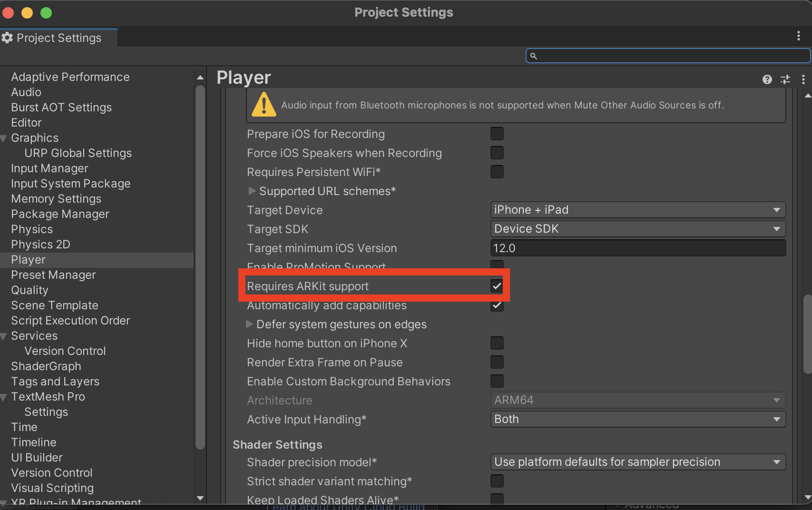Enable Custom Background Behaviors checkbox
This screenshot has height=510, width=812.
point(497,381)
